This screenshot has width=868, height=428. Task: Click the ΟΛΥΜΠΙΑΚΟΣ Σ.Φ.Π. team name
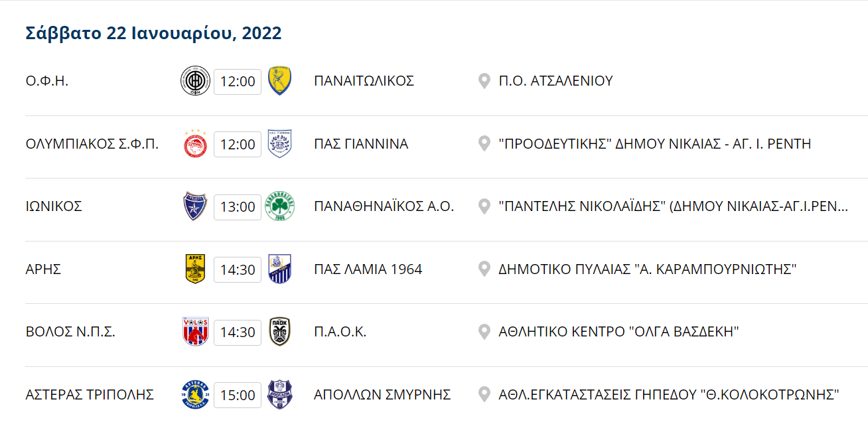tap(92, 144)
